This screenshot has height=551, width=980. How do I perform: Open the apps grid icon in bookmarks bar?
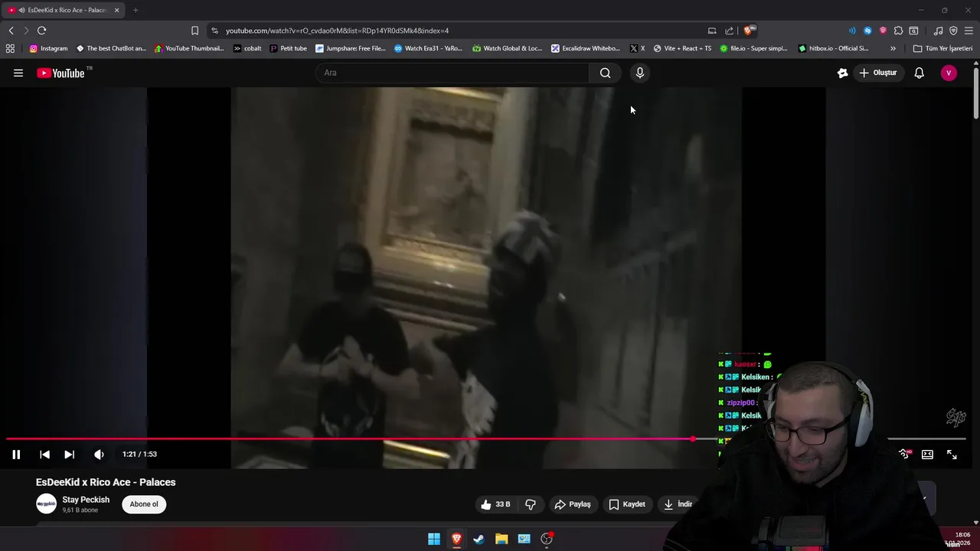pos(10,48)
